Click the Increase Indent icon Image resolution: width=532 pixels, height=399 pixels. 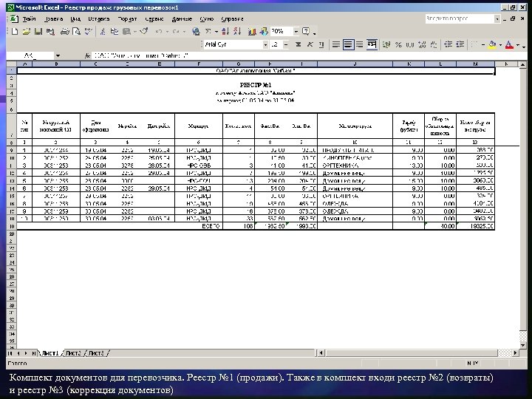[460, 44]
